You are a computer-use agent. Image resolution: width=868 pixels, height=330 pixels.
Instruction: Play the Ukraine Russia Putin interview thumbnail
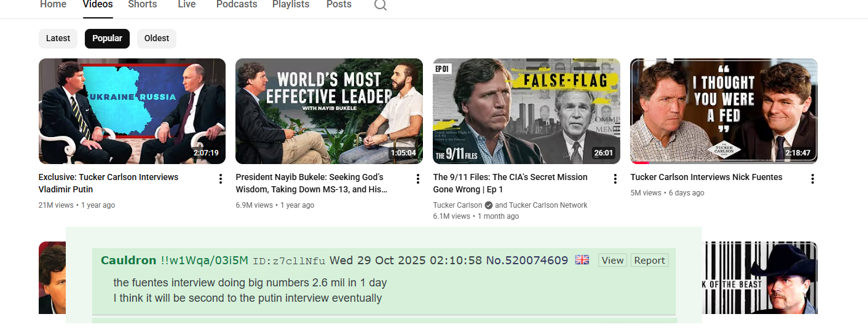132,111
